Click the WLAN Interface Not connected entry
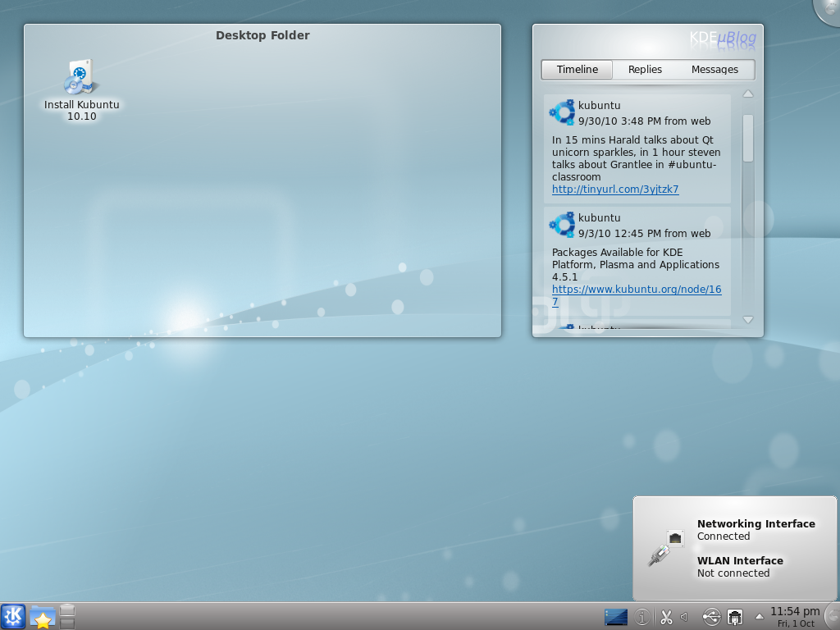This screenshot has width=840, height=630. [740, 567]
